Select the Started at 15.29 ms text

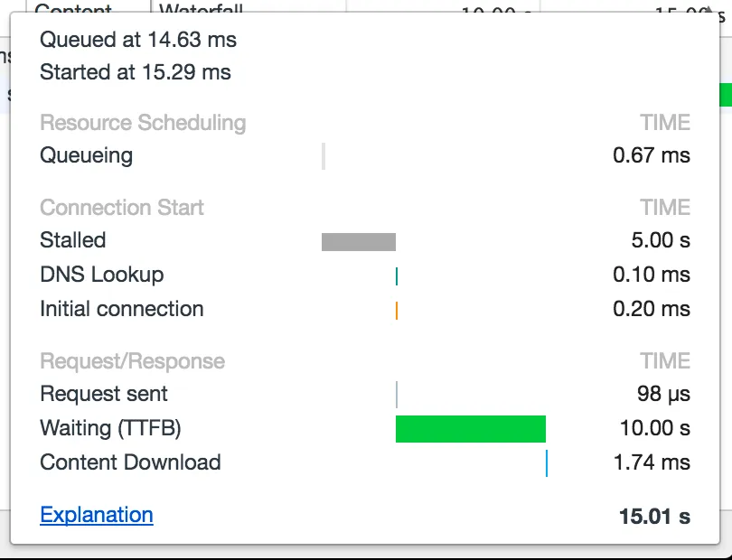tap(136, 72)
